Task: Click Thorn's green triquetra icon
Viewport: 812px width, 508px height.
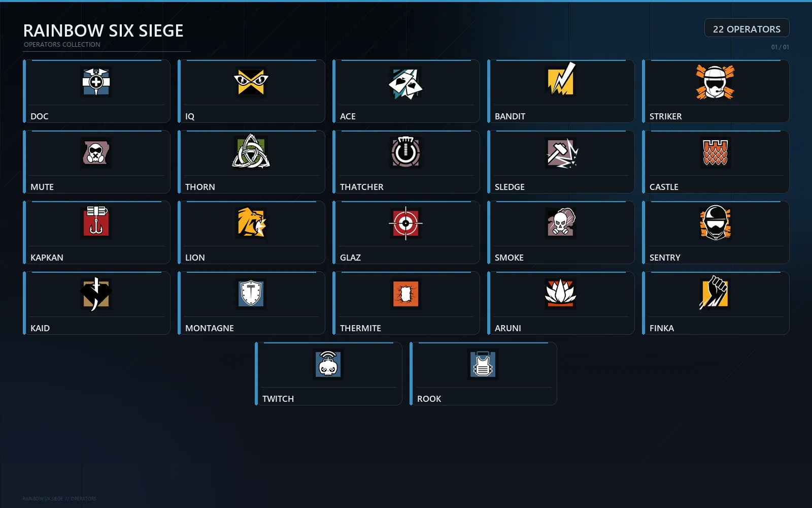Action: [251, 151]
